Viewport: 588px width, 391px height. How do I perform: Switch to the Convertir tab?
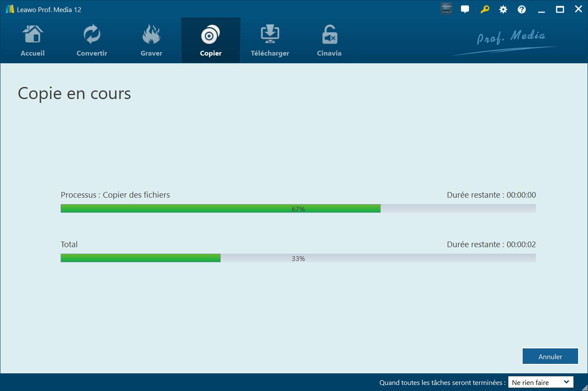click(92, 40)
